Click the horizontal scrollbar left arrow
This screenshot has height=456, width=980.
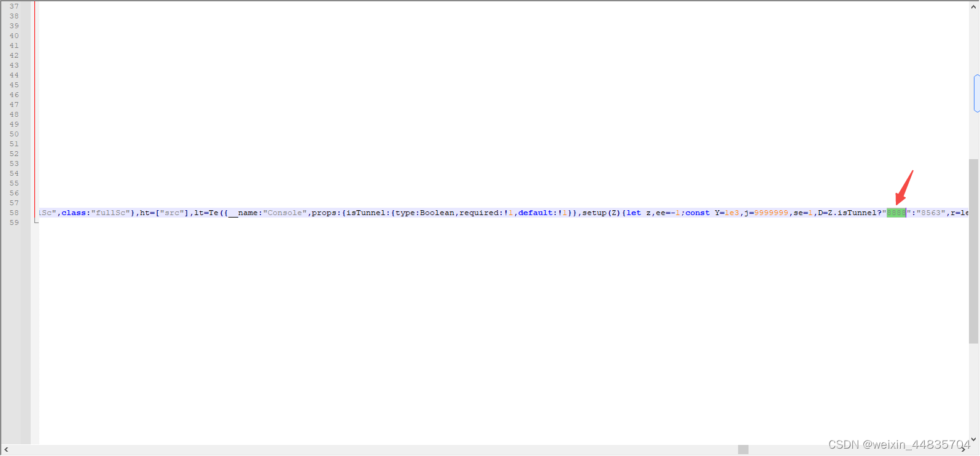(6, 450)
